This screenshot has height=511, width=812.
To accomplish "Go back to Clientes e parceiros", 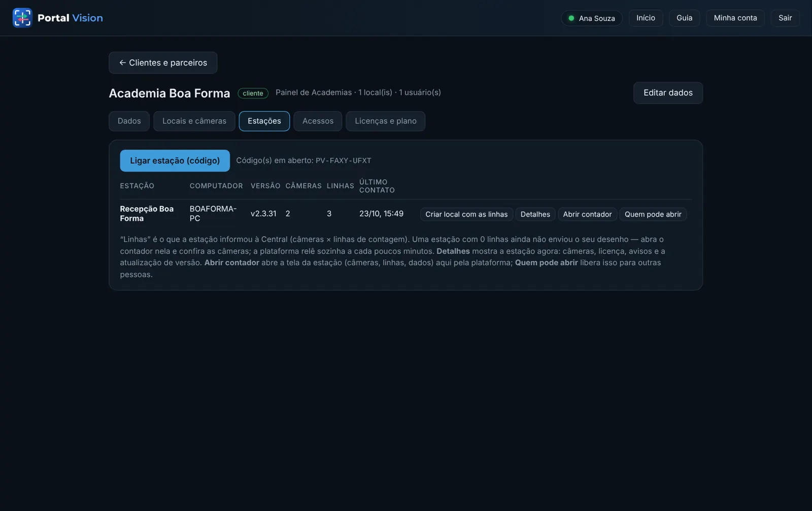I will tap(163, 62).
